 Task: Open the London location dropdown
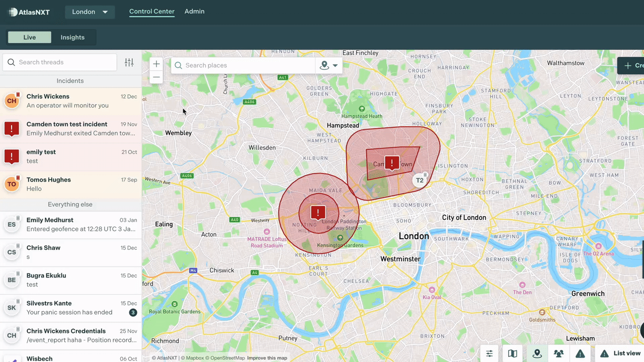click(90, 12)
